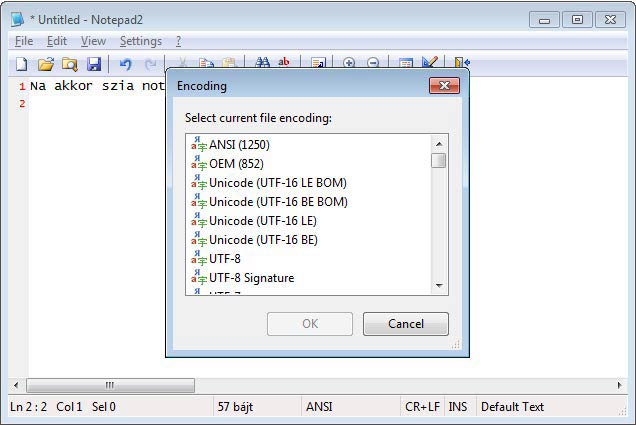Close the Encoding dialog with the red X
The image size is (636, 425).
pos(444,86)
